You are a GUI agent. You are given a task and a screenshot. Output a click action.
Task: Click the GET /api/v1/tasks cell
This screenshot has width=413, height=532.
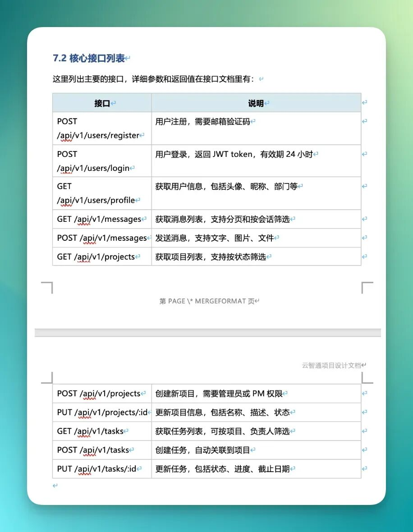click(90, 431)
